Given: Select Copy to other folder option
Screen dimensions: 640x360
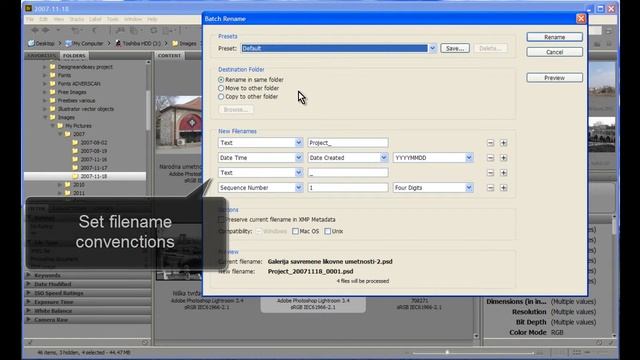Looking at the screenshot, I should point(221,97).
